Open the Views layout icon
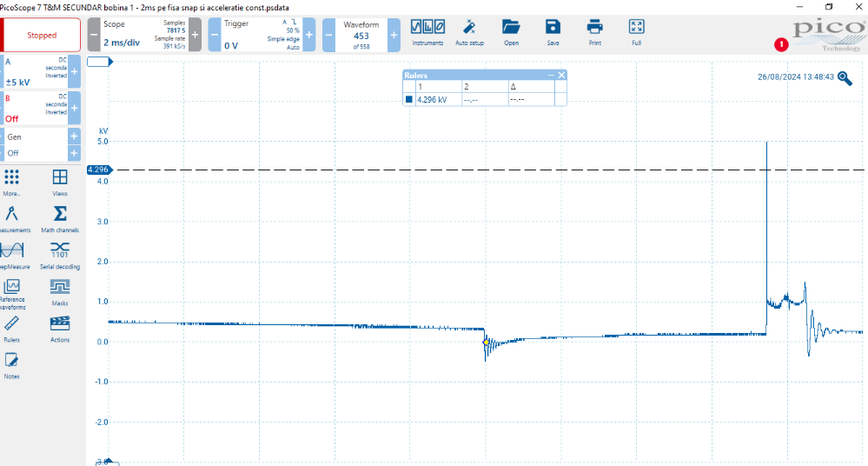Image resolution: width=868 pixels, height=466 pixels. (x=60, y=182)
